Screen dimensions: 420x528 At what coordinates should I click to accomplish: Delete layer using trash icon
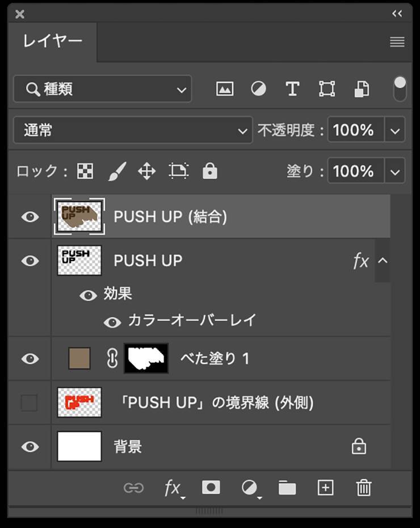(x=364, y=487)
